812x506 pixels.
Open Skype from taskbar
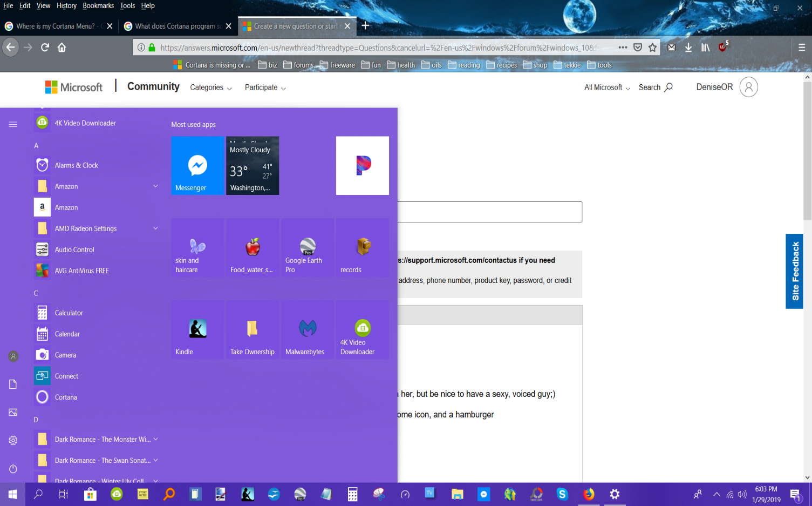point(562,494)
